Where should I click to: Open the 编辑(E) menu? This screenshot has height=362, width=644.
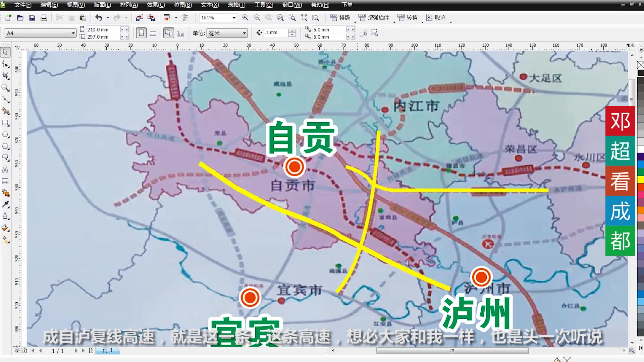point(49,5)
